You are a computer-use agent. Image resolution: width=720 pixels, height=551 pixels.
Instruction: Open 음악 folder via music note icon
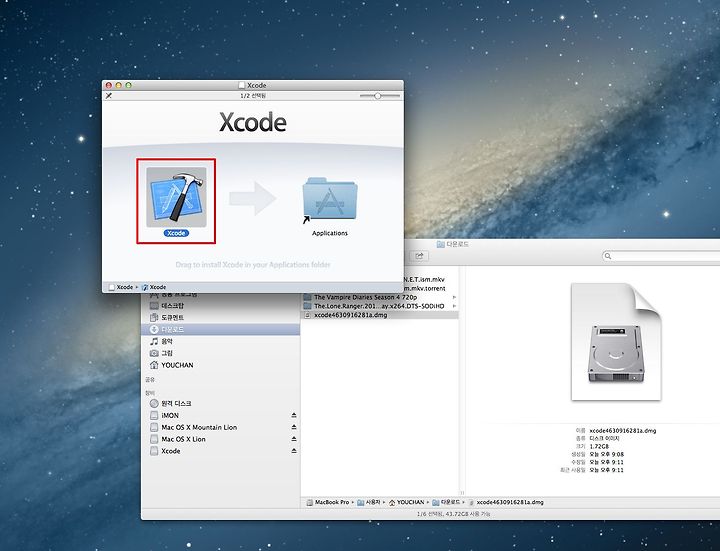point(154,341)
